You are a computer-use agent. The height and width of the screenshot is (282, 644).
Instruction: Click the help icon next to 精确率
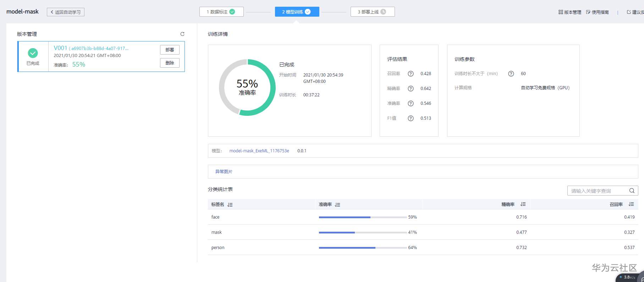click(411, 89)
